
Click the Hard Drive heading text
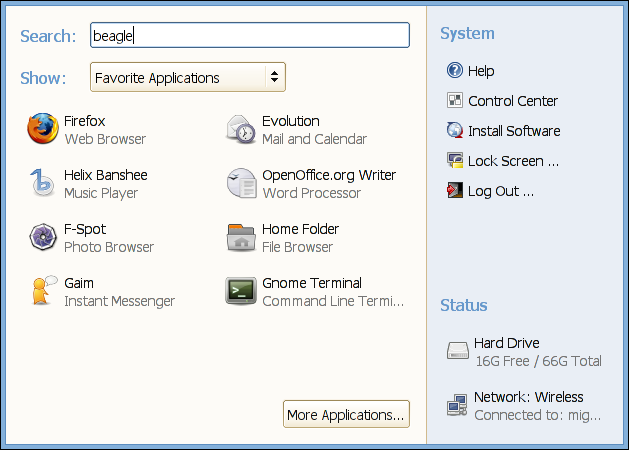point(507,343)
